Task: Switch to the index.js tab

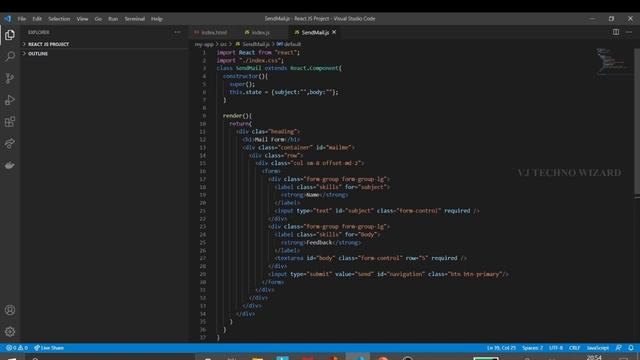Action: pyautogui.click(x=260, y=32)
